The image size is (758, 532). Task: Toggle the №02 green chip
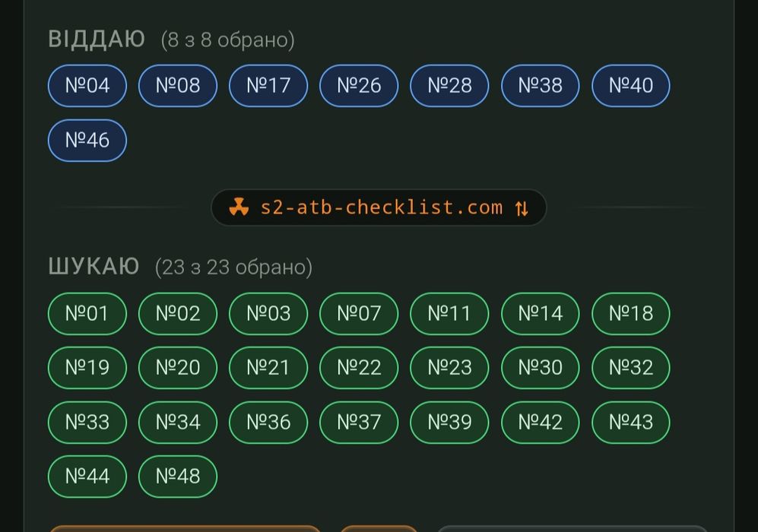178,314
